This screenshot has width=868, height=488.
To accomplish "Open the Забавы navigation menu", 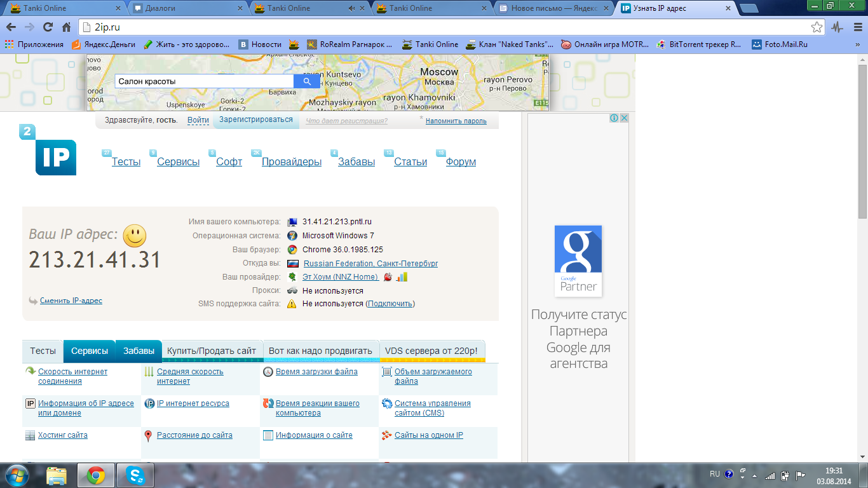I will [x=356, y=161].
